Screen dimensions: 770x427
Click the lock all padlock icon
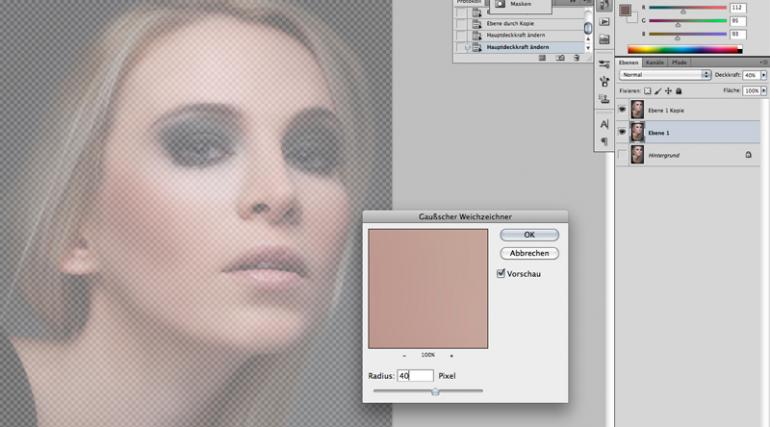pos(678,90)
